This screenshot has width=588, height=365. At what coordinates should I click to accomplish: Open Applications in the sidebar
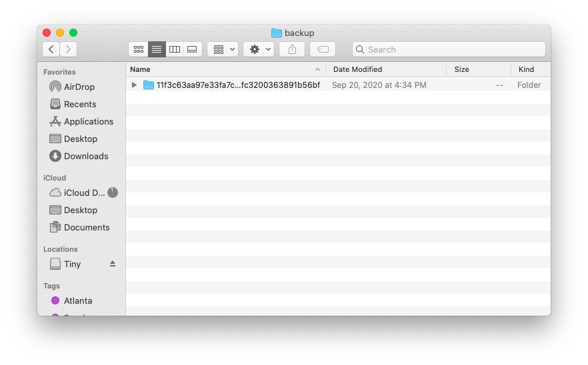(81, 121)
